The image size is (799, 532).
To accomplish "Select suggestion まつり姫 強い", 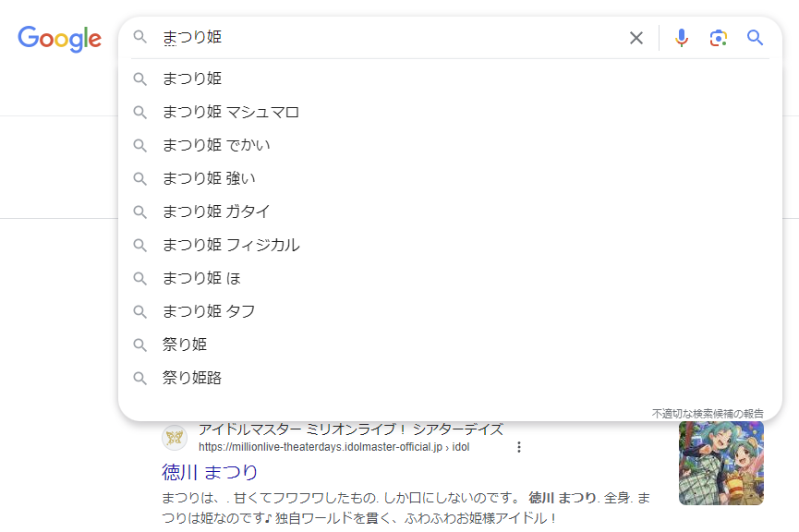I will pos(450,178).
